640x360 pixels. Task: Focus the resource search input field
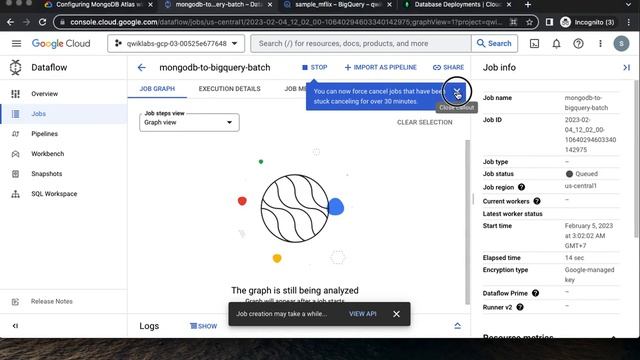[x=361, y=43]
